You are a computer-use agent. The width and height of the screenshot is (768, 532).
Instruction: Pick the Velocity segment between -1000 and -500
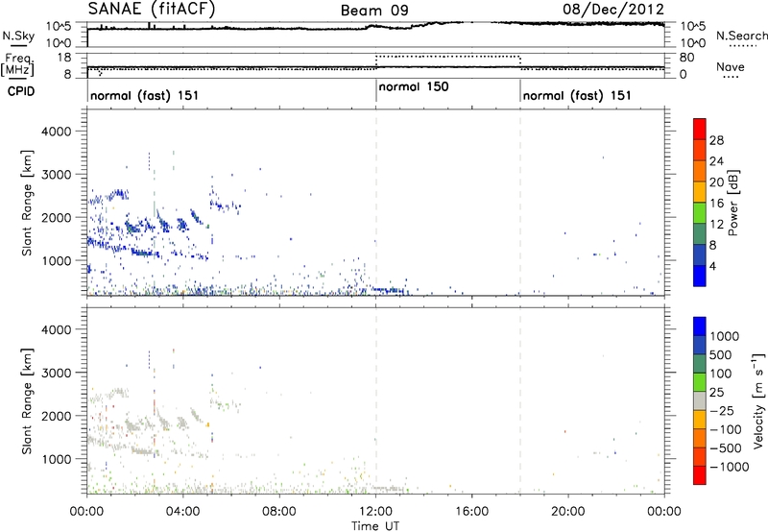point(700,456)
